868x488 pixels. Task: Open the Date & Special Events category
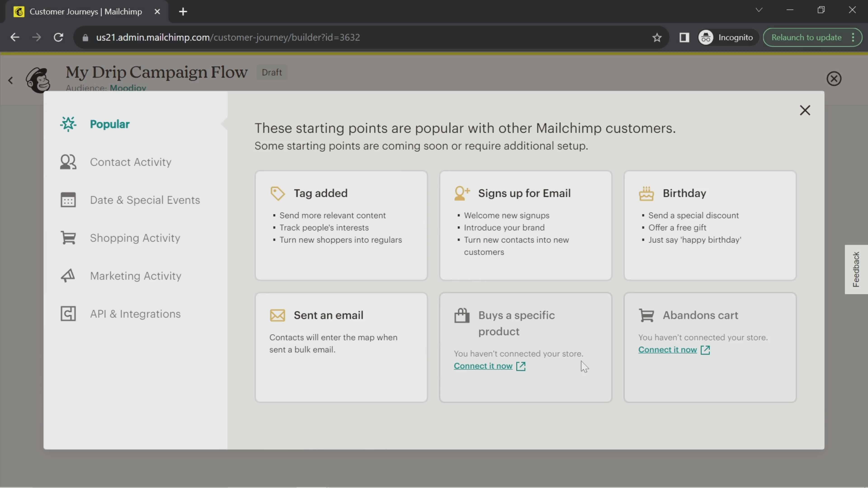pyautogui.click(x=145, y=200)
